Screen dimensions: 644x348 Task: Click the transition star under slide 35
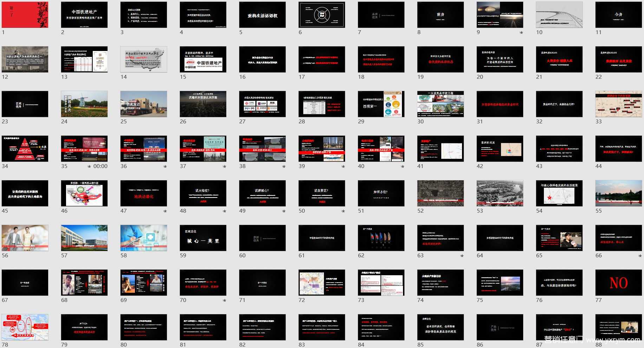coord(89,166)
